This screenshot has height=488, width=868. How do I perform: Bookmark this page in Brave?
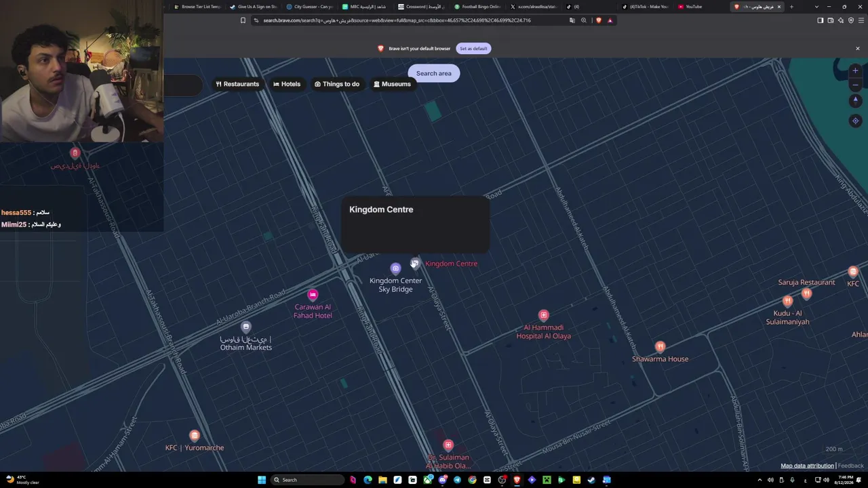pos(243,20)
